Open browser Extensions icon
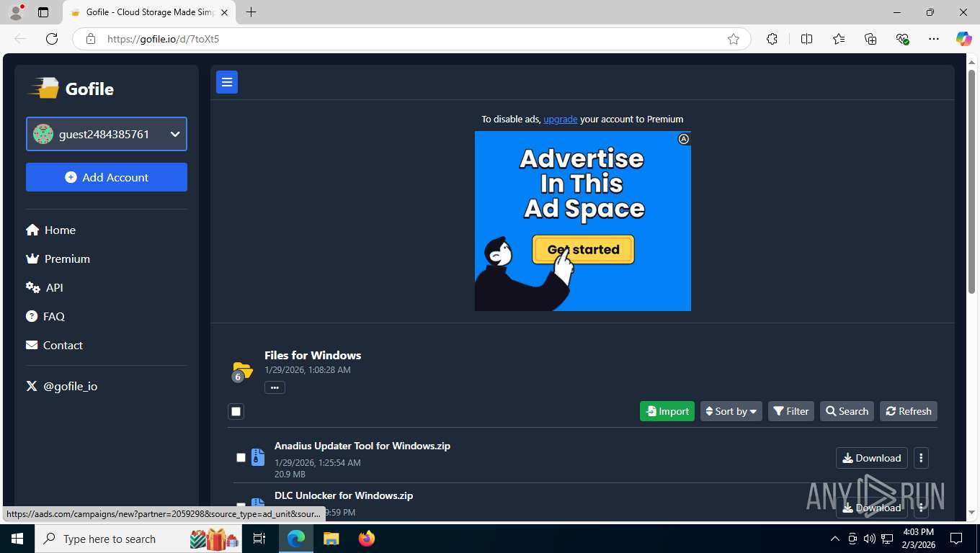Screen dimensions: 980x553 (x=772, y=39)
